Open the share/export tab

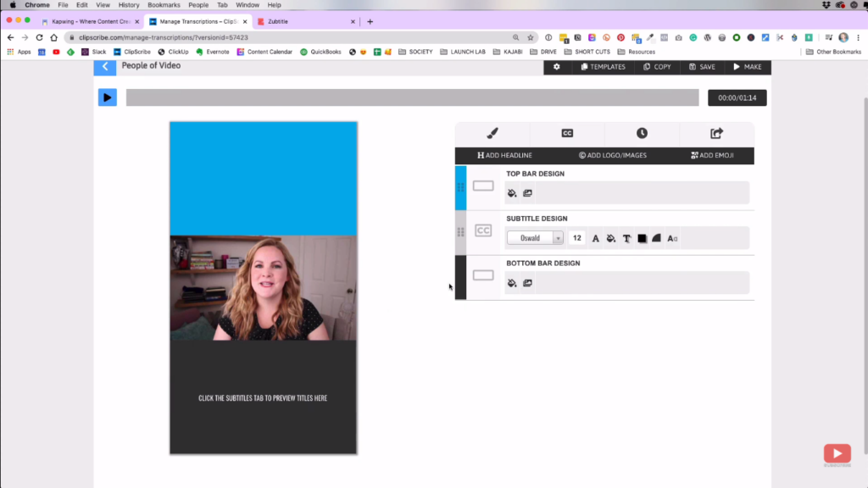[716, 133]
